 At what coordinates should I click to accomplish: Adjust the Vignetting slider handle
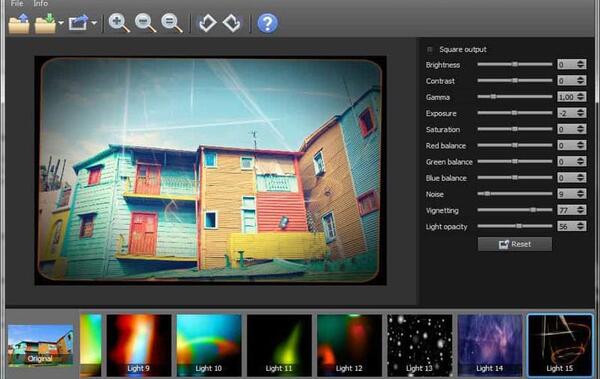[533, 210]
